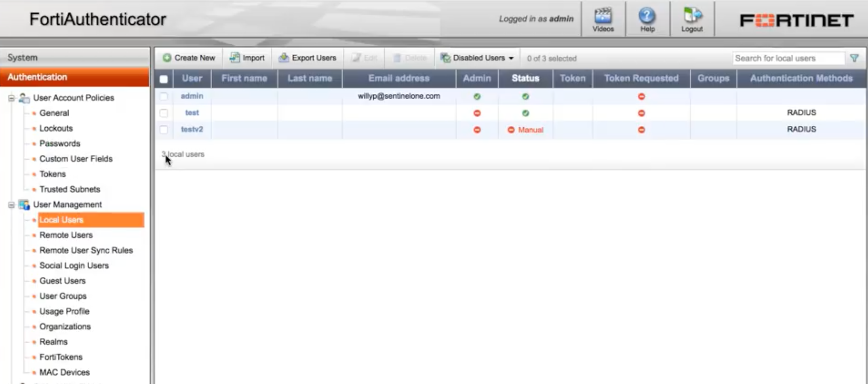The width and height of the screenshot is (868, 384).
Task: Click the Import toolbar icon
Action: [234, 58]
